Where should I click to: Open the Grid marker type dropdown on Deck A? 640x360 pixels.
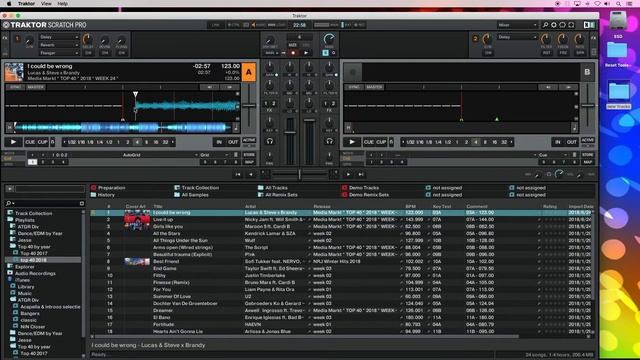pos(214,155)
